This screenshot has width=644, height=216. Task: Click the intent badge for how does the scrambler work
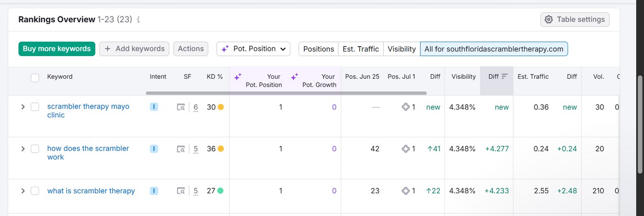tap(154, 149)
